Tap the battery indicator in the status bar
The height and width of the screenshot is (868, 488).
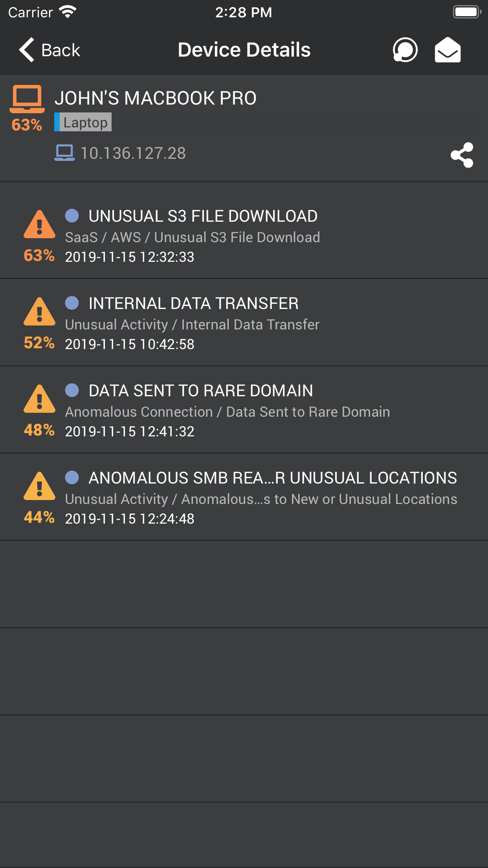[466, 11]
